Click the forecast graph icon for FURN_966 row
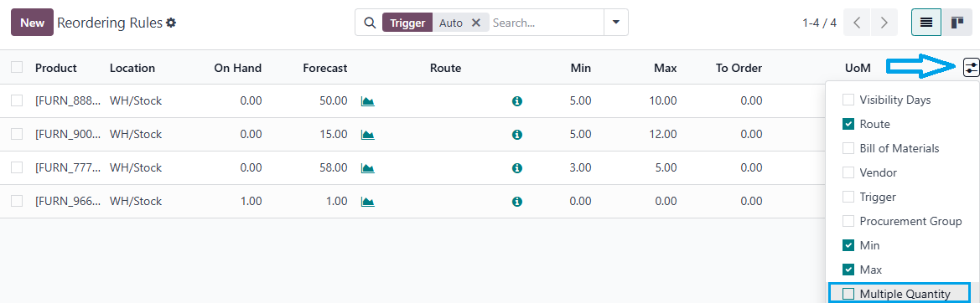 tap(367, 202)
